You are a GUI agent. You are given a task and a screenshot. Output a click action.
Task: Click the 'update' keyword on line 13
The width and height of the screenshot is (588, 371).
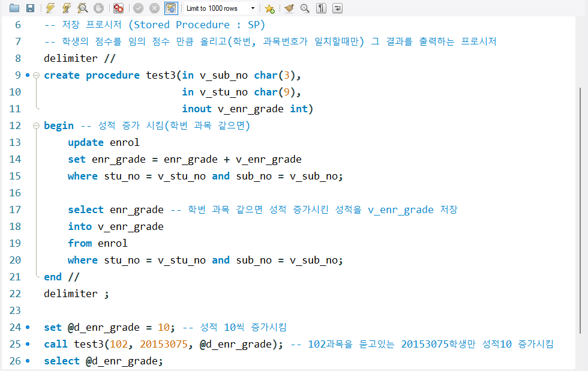click(86, 142)
